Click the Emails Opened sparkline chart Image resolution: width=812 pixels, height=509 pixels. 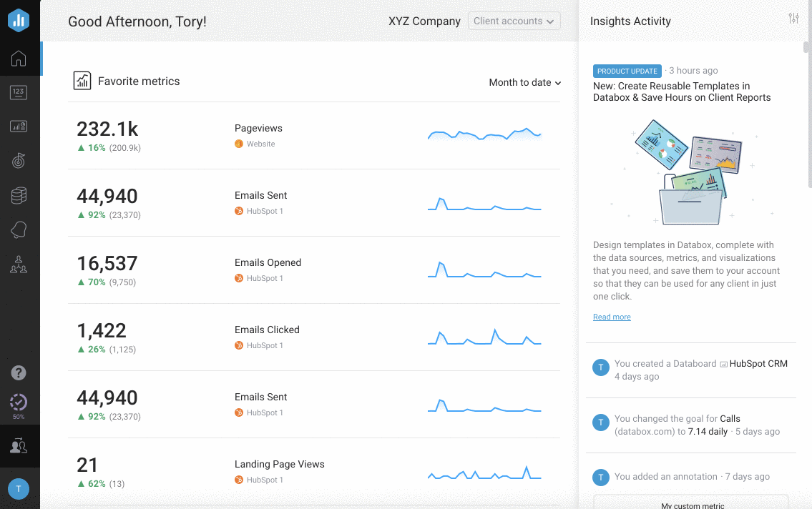(x=485, y=270)
